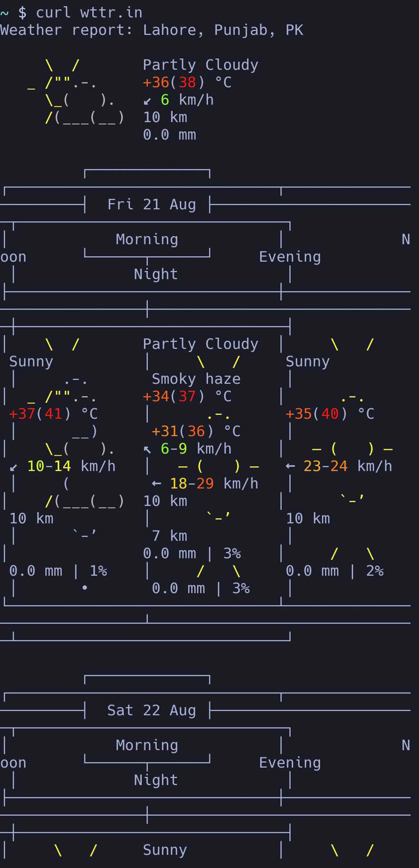Screen dimensions: 419x868
Task: Select the wind reading '↖ 6-9 km/h'
Action: [187, 449]
